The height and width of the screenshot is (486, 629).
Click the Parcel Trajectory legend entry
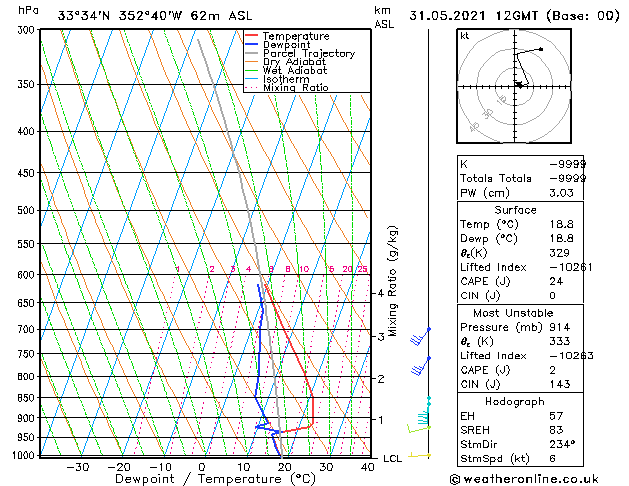click(300, 53)
